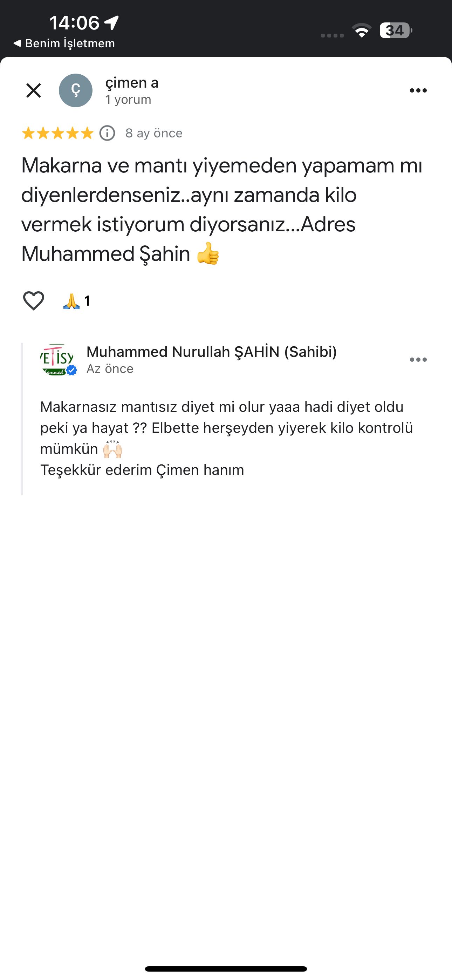452x980 pixels.
Task: Like the review with the heart
Action: pos(34,301)
